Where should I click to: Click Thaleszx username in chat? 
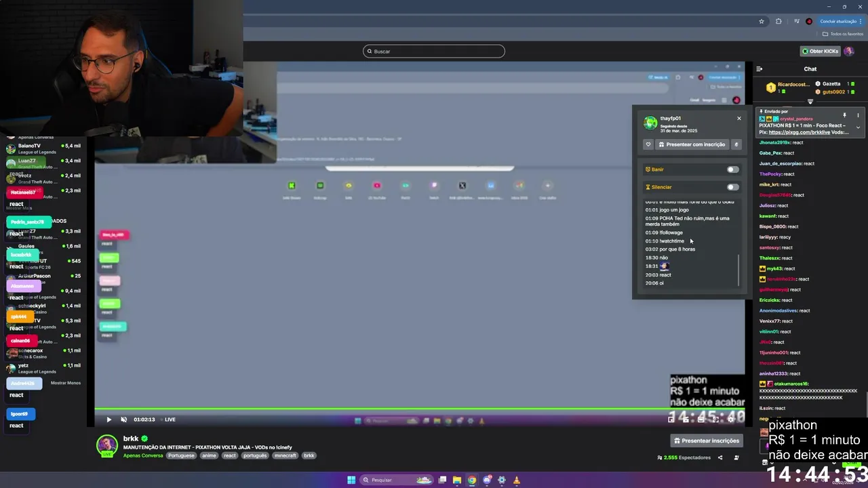pyautogui.click(x=770, y=258)
